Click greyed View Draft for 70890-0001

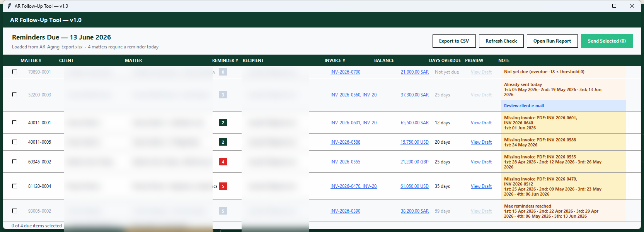[x=481, y=72]
